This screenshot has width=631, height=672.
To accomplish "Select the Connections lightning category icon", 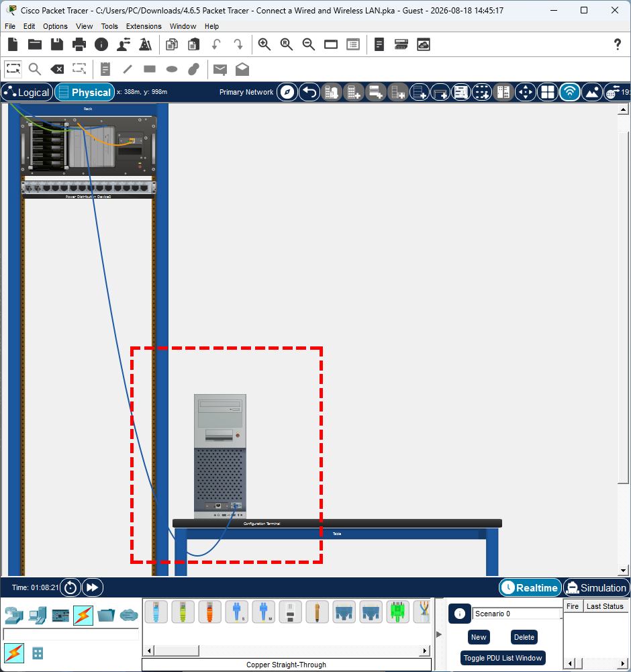I will coord(83,616).
